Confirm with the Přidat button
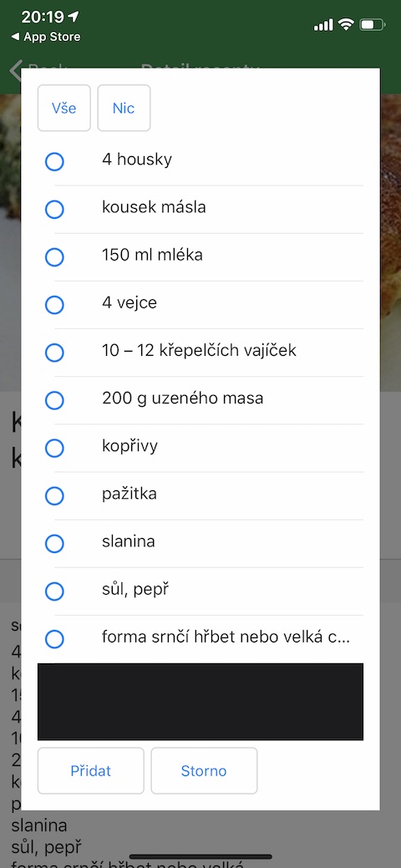 click(x=91, y=770)
